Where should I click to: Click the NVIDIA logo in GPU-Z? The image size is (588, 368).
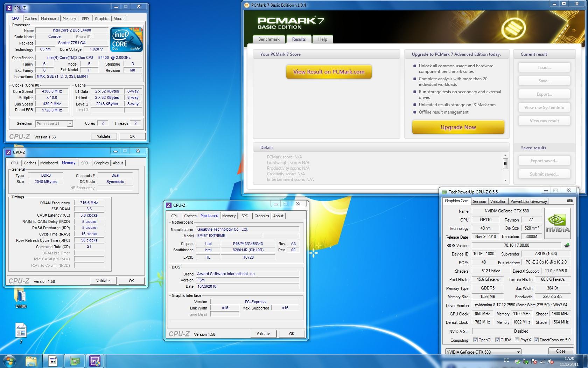558,224
